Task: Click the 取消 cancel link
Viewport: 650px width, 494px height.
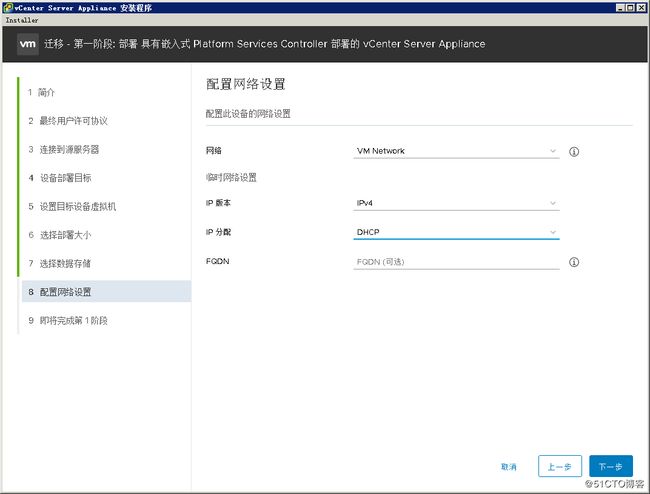Action: coord(509,467)
